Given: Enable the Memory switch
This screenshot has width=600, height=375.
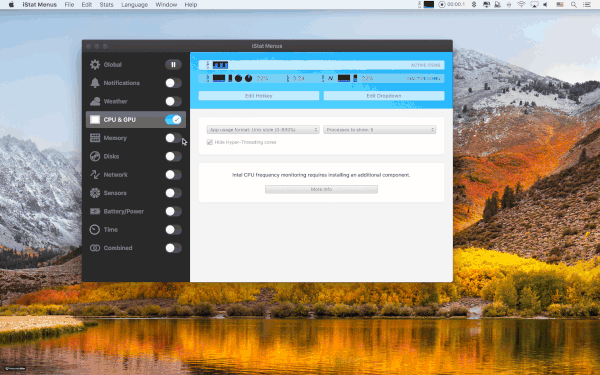Looking at the screenshot, I should point(173,138).
